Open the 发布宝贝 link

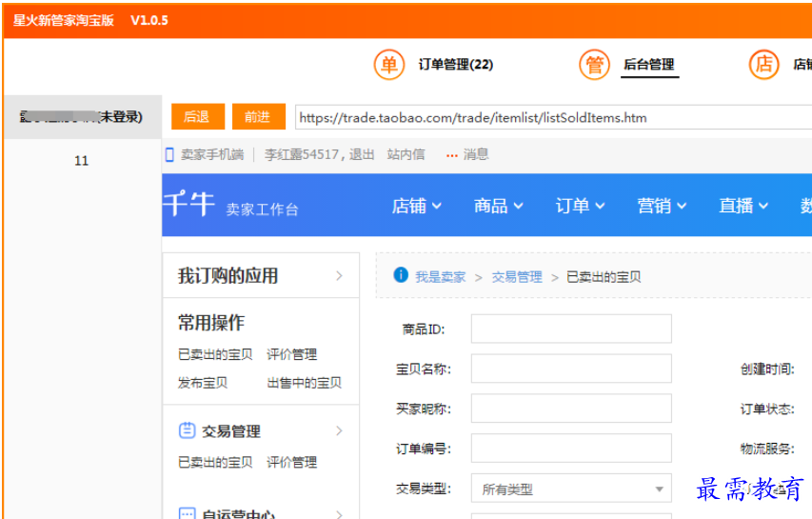[203, 383]
